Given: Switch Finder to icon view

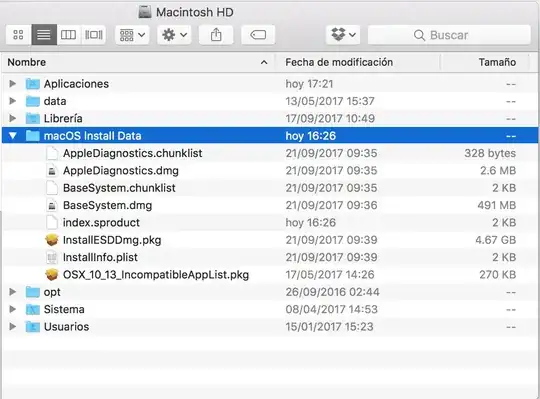Looking at the screenshot, I should [x=18, y=35].
